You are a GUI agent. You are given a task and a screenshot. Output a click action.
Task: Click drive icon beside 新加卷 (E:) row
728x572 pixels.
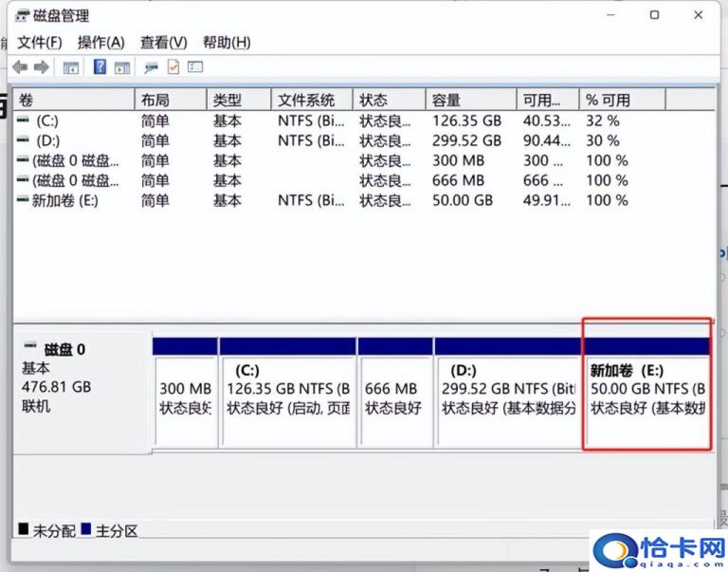(23, 200)
